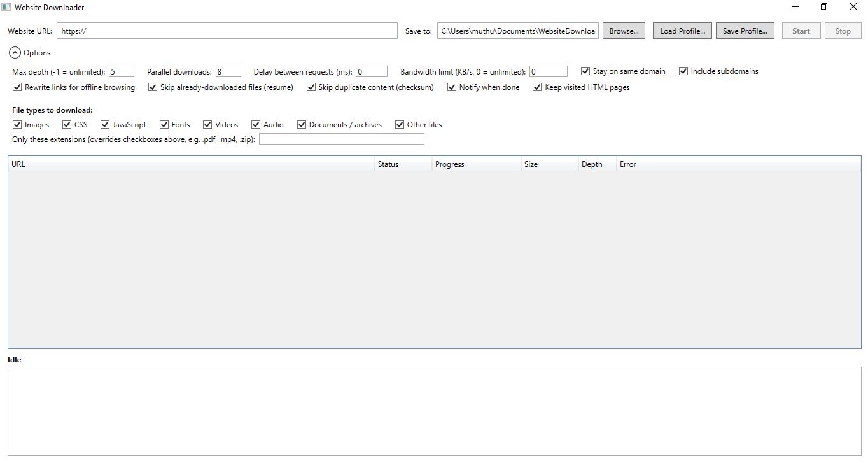Sort by the Size column header
Viewport: 868px width, 463px height.
click(550, 164)
